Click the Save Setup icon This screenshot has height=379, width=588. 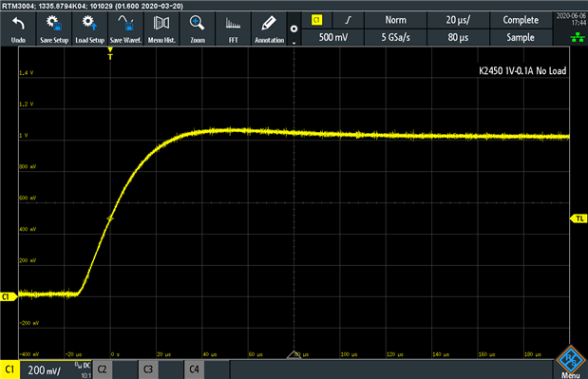point(54,28)
